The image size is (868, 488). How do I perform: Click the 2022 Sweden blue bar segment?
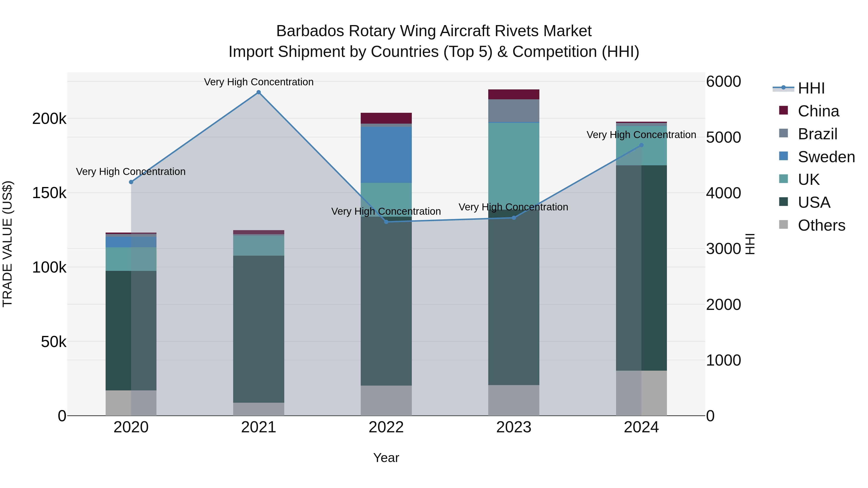pos(386,155)
